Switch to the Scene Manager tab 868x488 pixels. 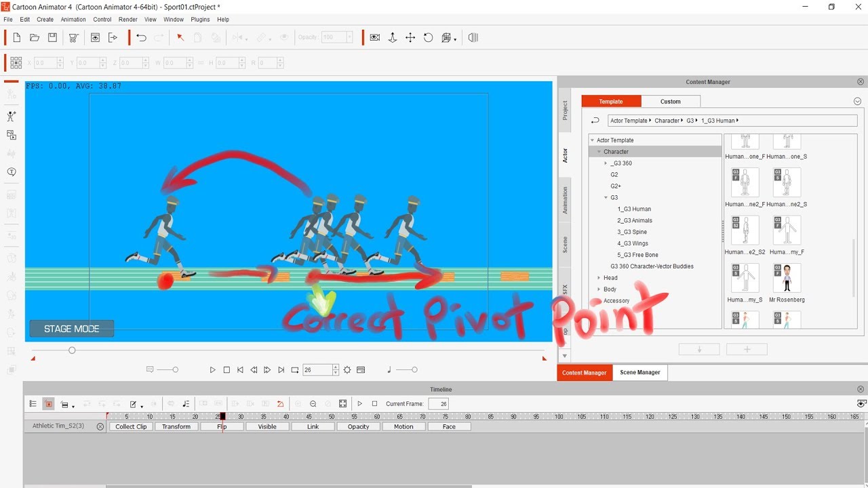pyautogui.click(x=640, y=373)
